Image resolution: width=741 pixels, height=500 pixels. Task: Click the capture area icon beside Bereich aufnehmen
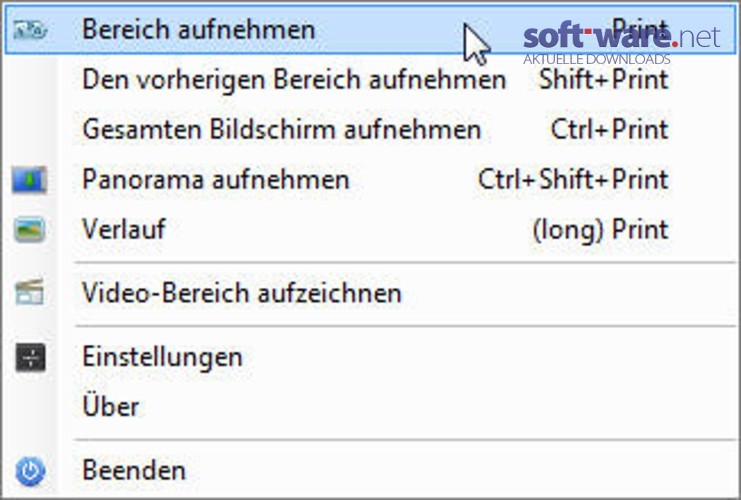pos(30,30)
